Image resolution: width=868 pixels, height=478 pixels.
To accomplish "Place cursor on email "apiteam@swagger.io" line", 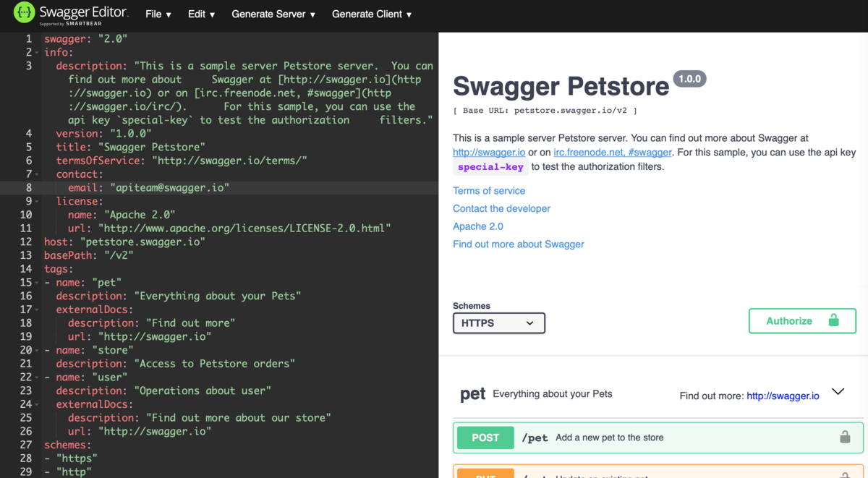I will 148,187.
